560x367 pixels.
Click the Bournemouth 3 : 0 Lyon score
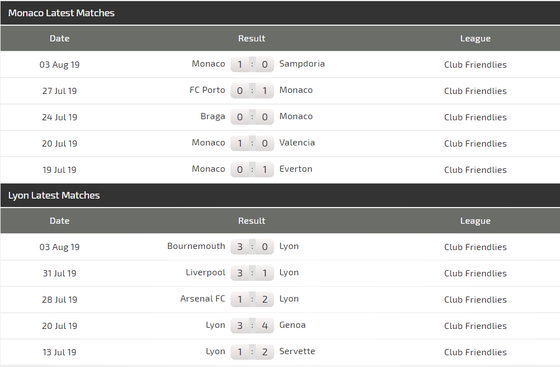(252, 246)
